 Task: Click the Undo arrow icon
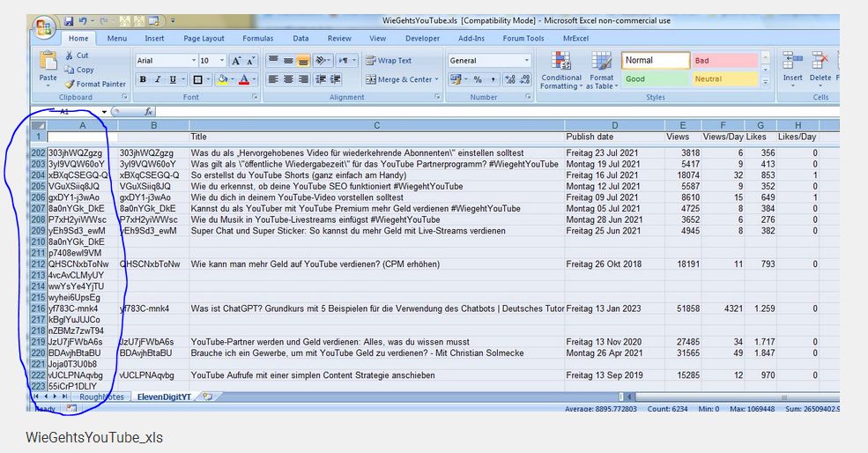(x=83, y=21)
